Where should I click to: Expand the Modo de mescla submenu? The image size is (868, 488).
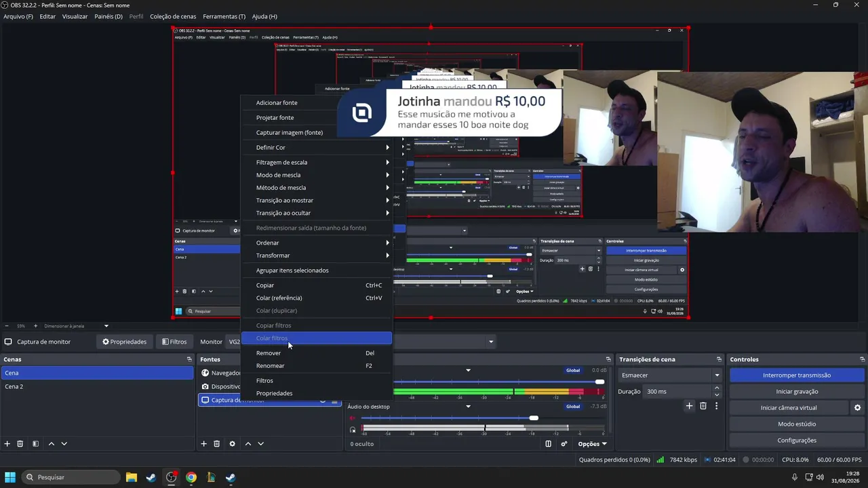(x=317, y=175)
